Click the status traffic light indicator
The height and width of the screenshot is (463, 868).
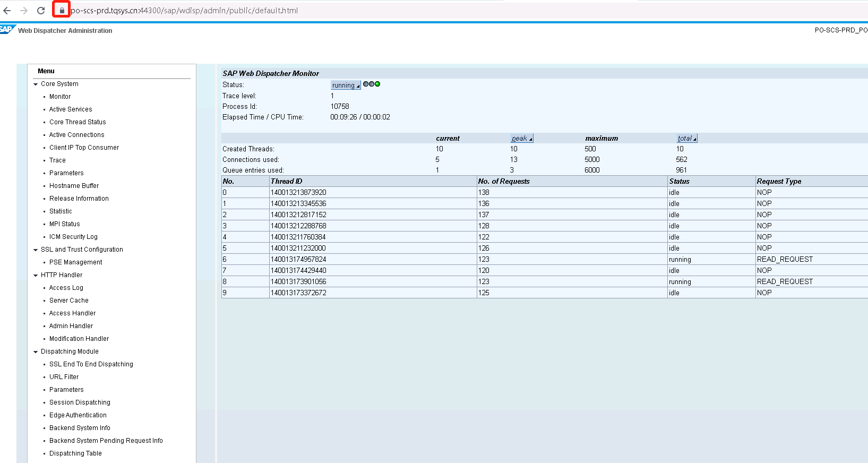click(x=372, y=84)
